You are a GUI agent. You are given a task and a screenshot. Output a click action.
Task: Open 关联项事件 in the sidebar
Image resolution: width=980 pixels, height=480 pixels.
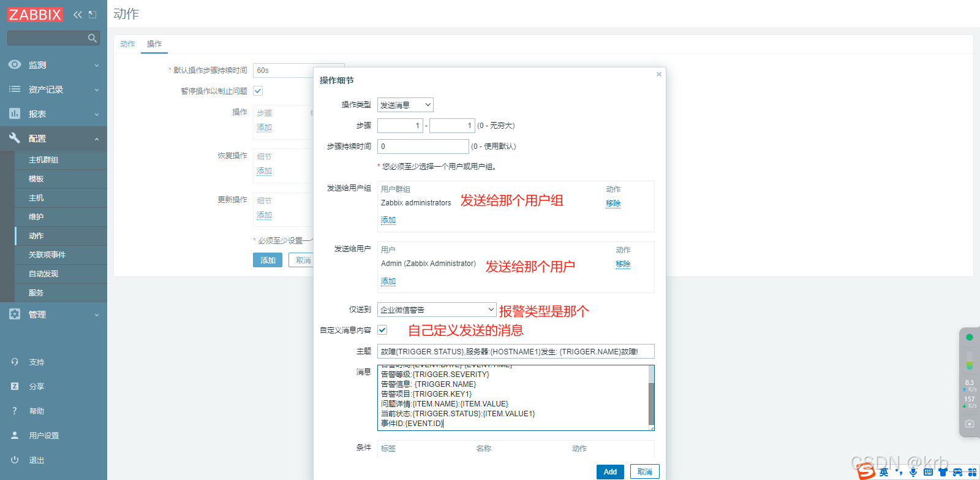click(x=61, y=255)
